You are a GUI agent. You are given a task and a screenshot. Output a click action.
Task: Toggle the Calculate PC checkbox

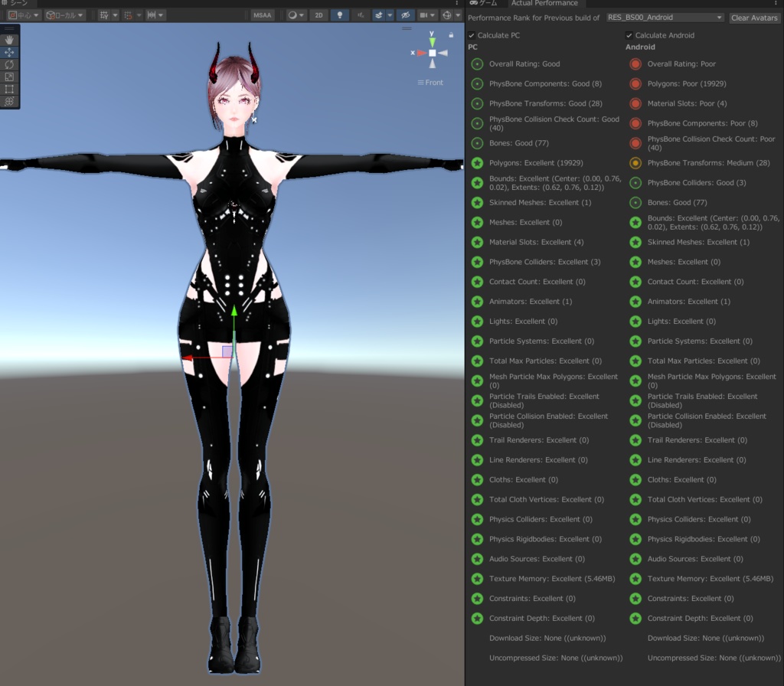pyautogui.click(x=472, y=35)
